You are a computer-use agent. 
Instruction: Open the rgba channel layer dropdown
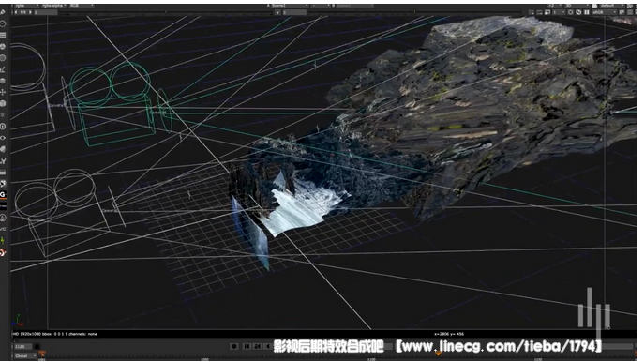[26, 6]
